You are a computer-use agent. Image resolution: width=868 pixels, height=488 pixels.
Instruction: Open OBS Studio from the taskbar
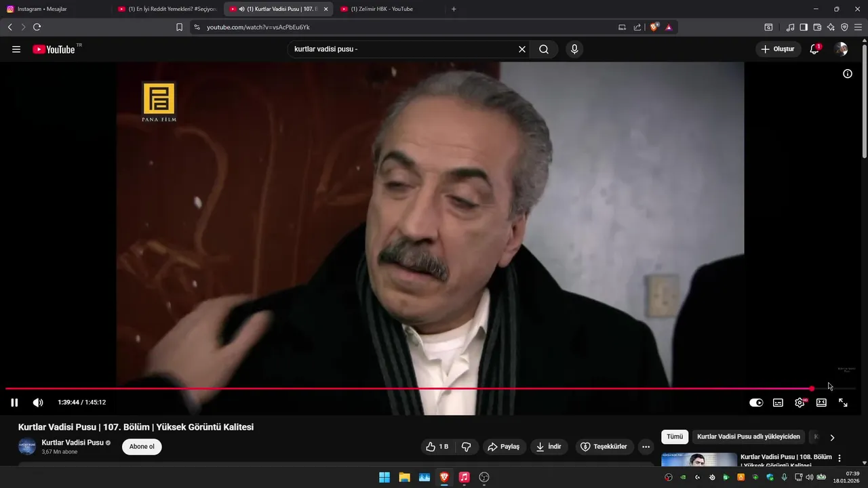tap(484, 477)
